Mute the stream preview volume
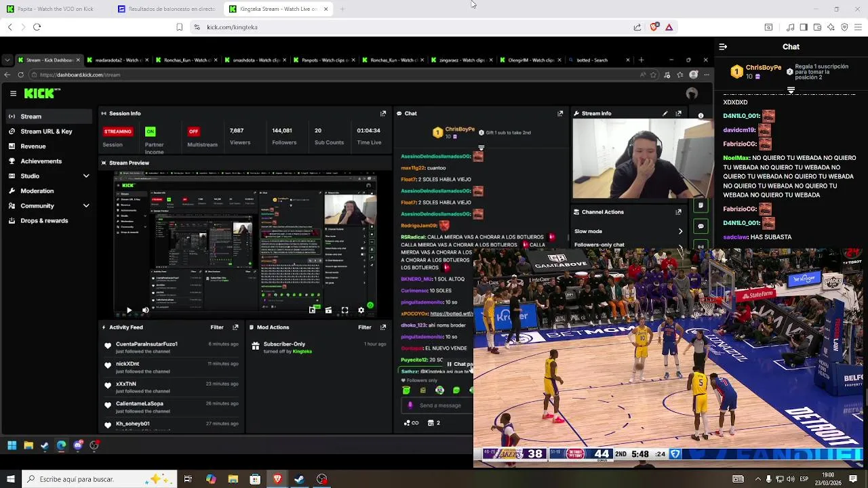 click(145, 310)
